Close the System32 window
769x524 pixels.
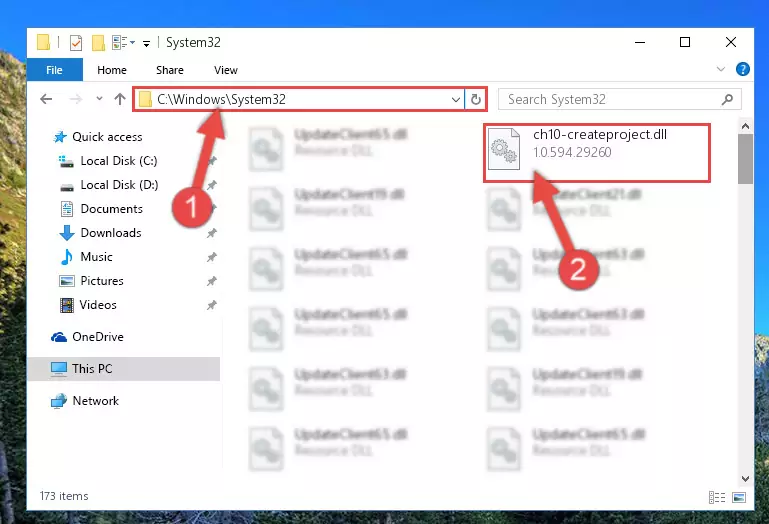point(731,42)
